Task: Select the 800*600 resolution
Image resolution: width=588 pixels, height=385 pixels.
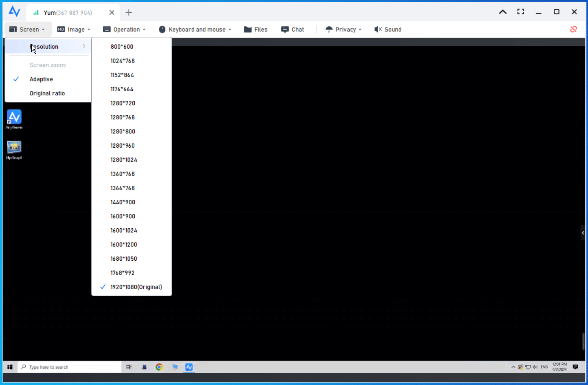Action: tap(132, 47)
